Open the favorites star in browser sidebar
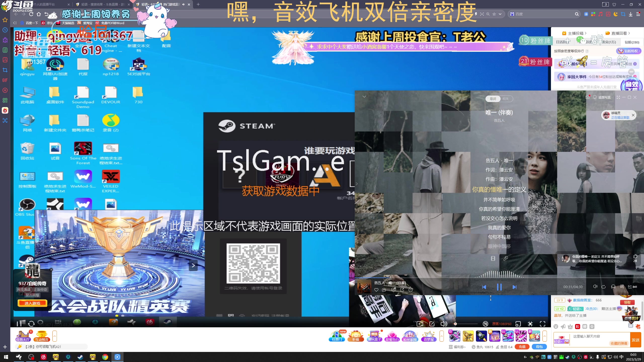644x362 pixels. 5,20
